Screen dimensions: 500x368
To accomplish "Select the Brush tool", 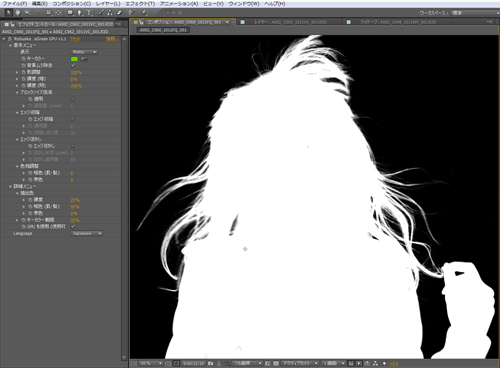I will (x=101, y=13).
